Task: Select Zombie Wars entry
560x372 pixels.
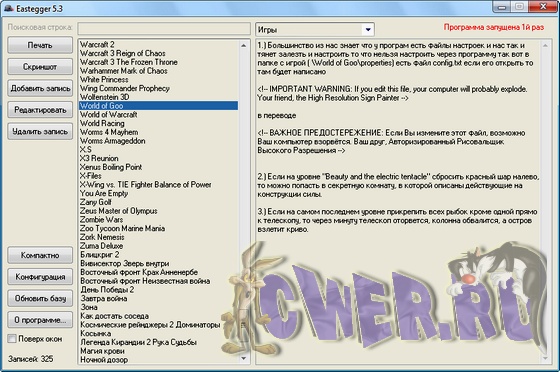Action: coord(158,220)
